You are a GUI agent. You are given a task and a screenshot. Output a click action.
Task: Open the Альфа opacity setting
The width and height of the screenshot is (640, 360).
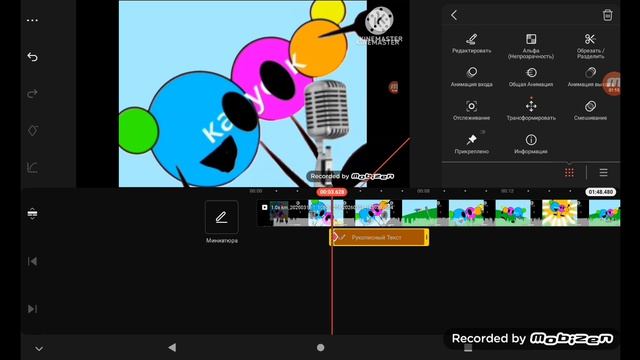[x=531, y=46]
